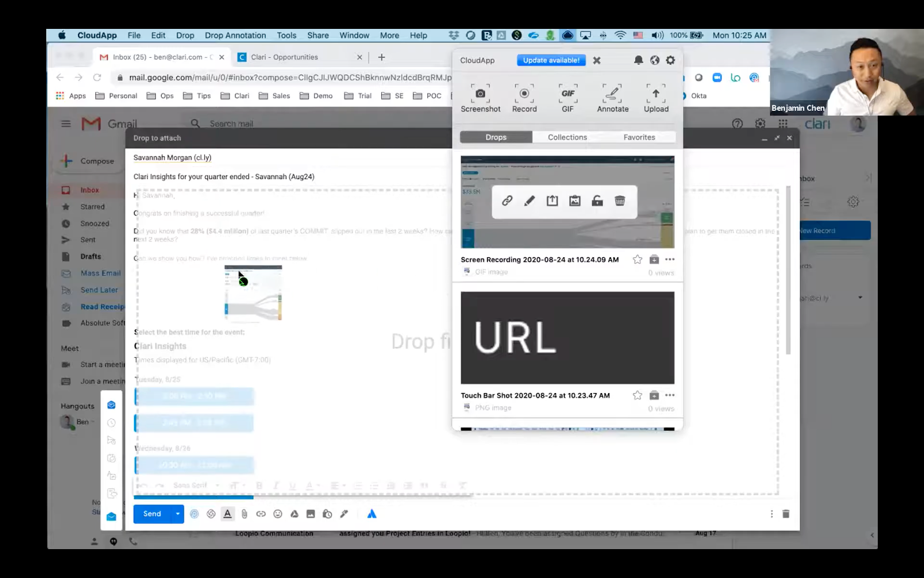924x578 pixels.
Task: Insert files using Google Drive
Action: click(295, 514)
